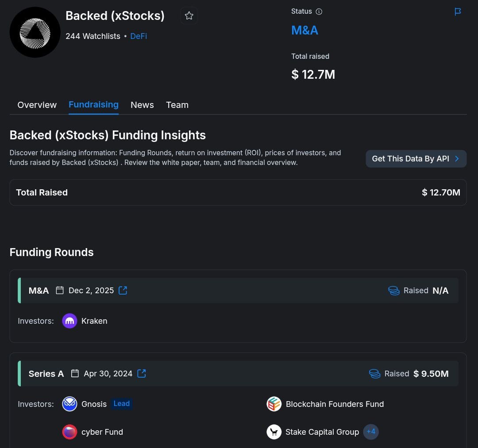Open the Series A external link icon
The width and height of the screenshot is (478, 448).
(x=142, y=374)
